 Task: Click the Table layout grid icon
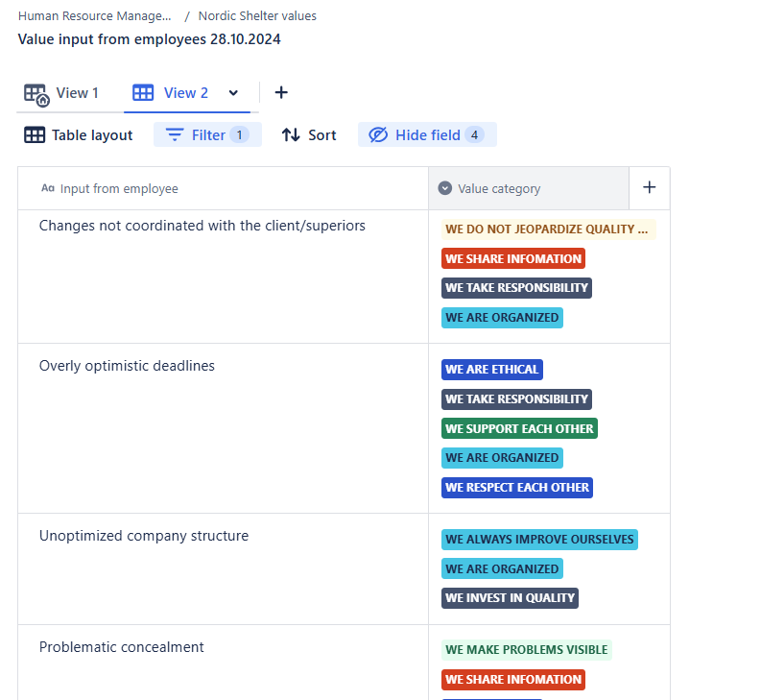[35, 135]
